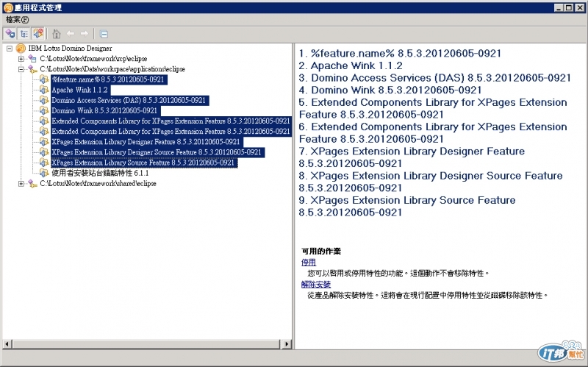Select C:\Lotus\Notes\framework\rcp\eclipse entry
Image resolution: width=588 pixels, height=367 pixels.
point(94,59)
